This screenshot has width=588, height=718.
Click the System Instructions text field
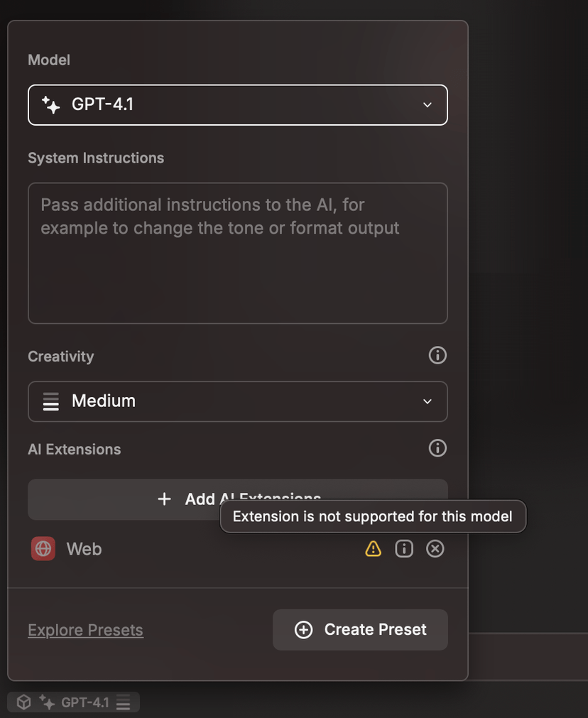pyautogui.click(x=238, y=252)
